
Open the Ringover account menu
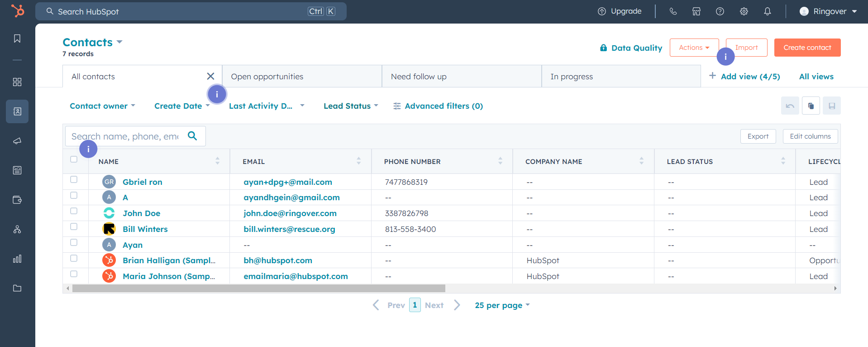[x=828, y=11]
